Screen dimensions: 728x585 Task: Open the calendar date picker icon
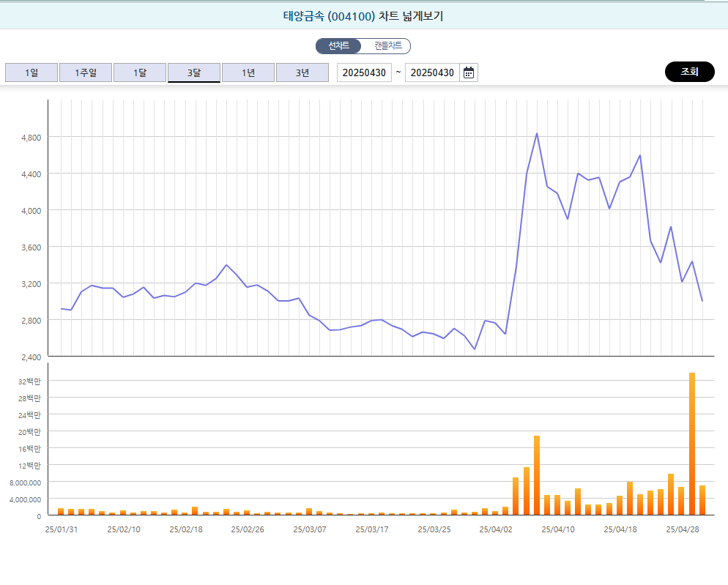(x=469, y=72)
